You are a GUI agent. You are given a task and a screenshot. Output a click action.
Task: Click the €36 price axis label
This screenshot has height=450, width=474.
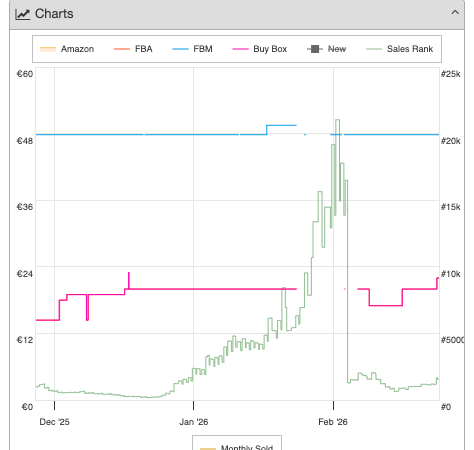tap(25, 207)
